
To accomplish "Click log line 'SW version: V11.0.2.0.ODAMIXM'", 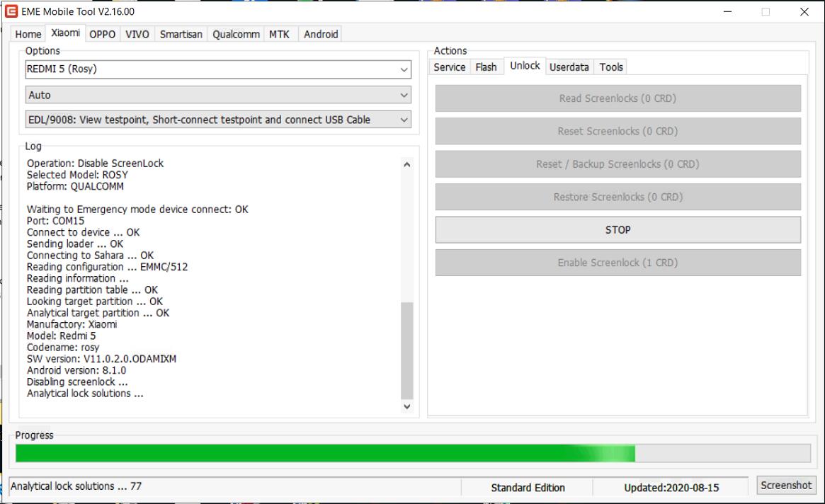I will (x=101, y=359).
